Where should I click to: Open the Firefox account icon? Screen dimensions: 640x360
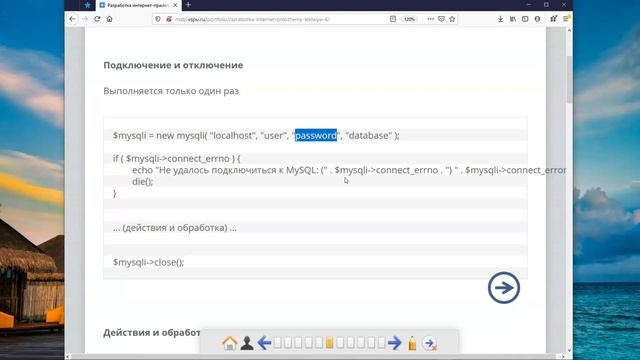click(537, 19)
